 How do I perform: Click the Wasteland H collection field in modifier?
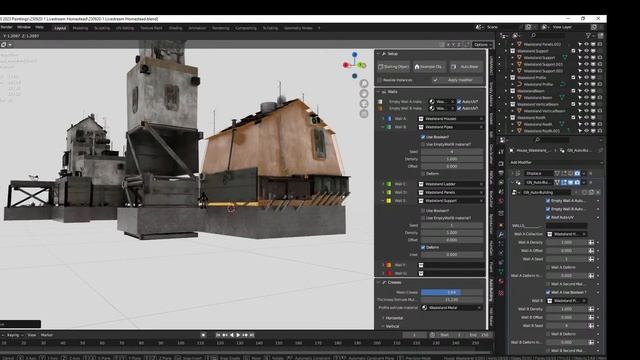coord(567,234)
